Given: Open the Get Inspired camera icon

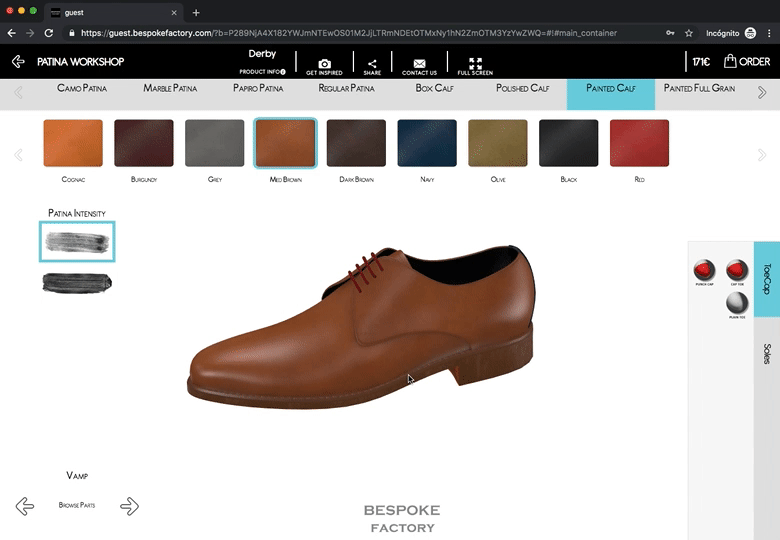Looking at the screenshot, I should pyautogui.click(x=324, y=65).
